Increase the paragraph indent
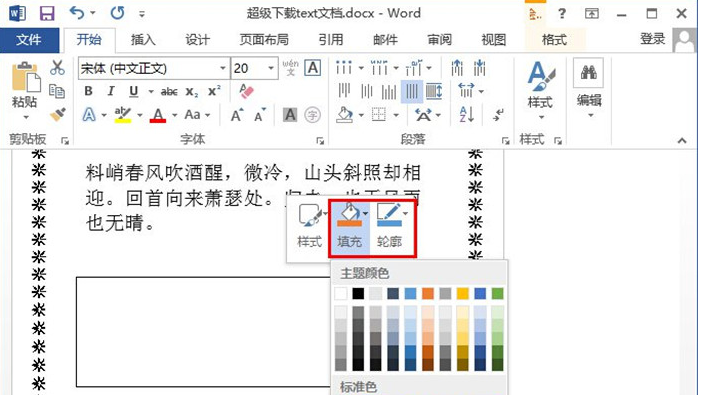 point(479,68)
